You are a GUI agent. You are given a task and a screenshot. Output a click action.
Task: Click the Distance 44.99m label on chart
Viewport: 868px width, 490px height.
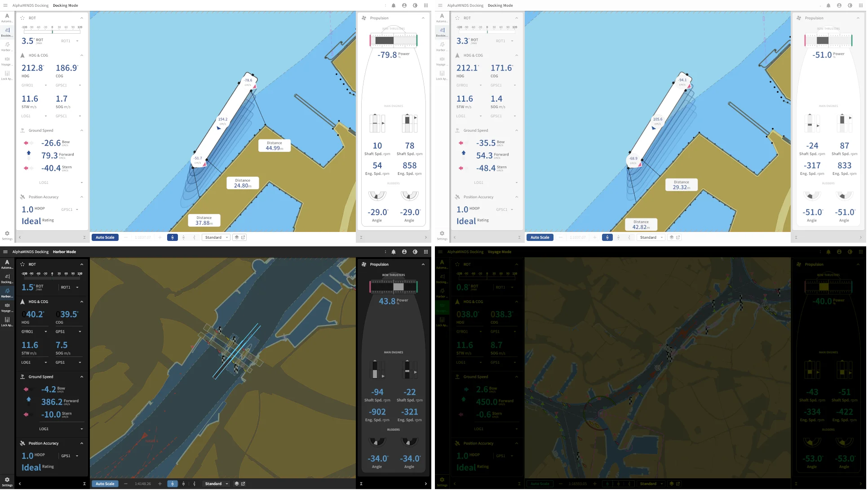click(274, 146)
